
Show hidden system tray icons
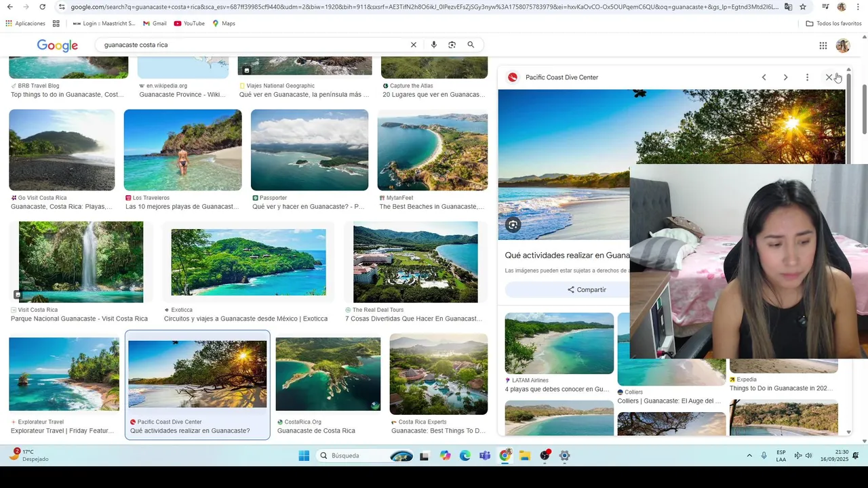click(749, 455)
